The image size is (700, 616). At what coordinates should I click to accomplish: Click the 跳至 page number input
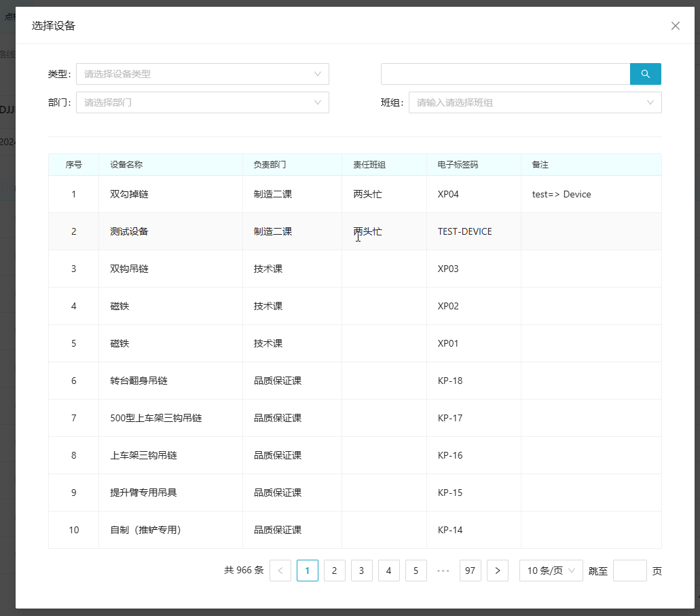pos(629,571)
